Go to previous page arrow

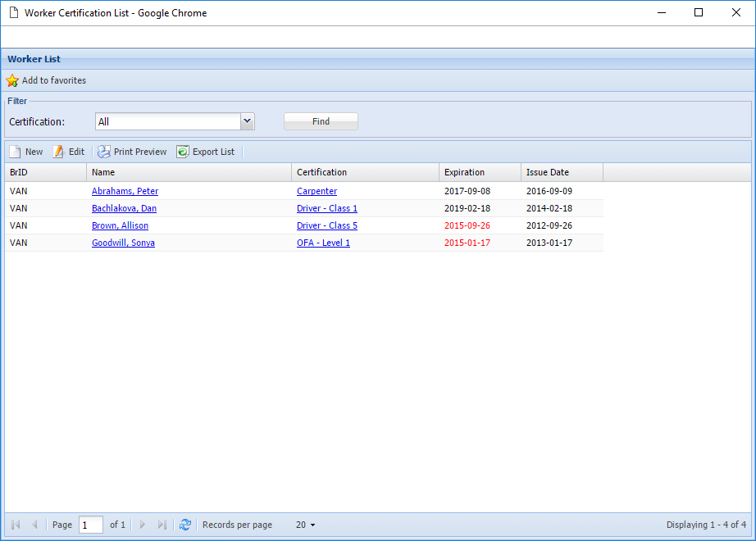(34, 525)
